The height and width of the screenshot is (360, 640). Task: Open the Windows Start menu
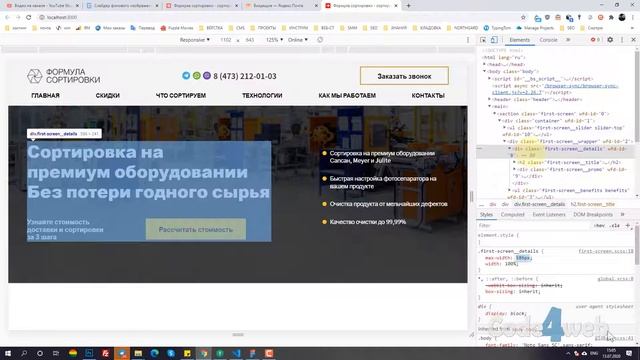pos(7,353)
